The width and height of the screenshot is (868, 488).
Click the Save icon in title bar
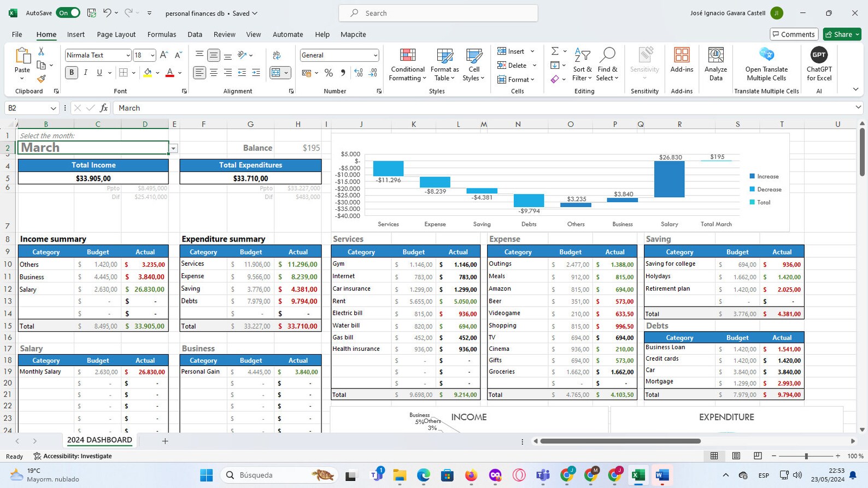click(92, 13)
